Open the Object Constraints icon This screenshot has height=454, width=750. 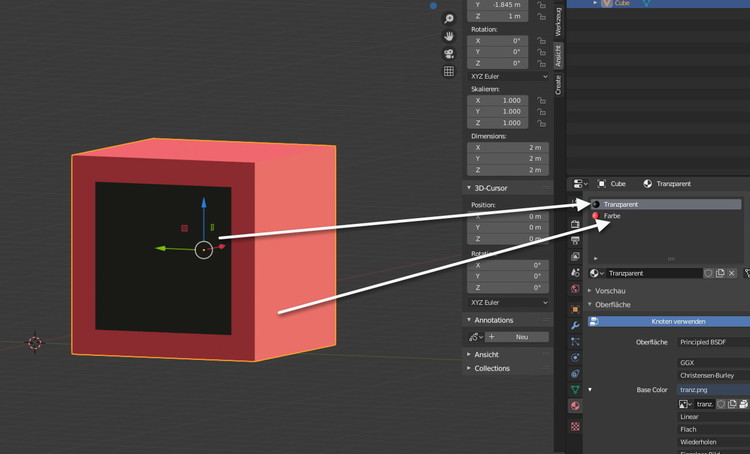(x=575, y=374)
